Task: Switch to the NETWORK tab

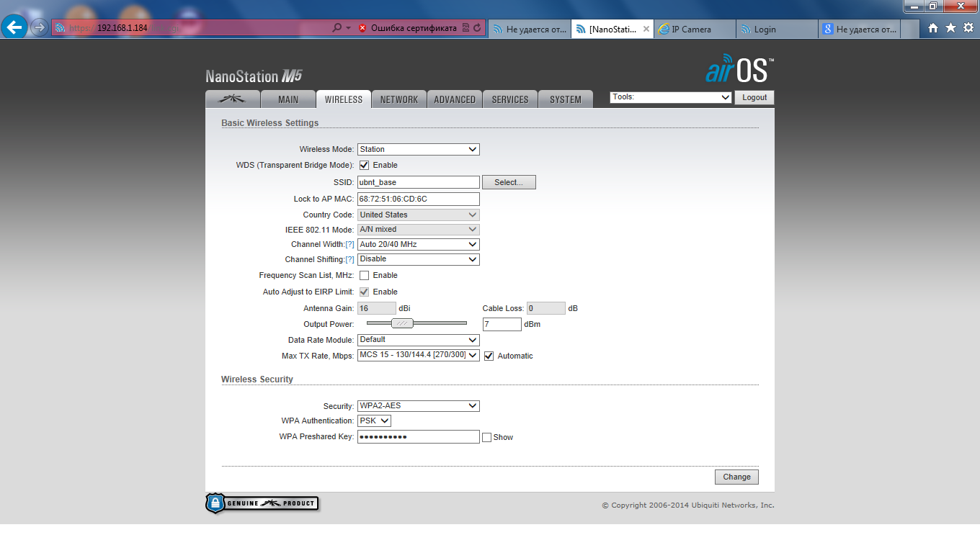Action: click(x=399, y=99)
